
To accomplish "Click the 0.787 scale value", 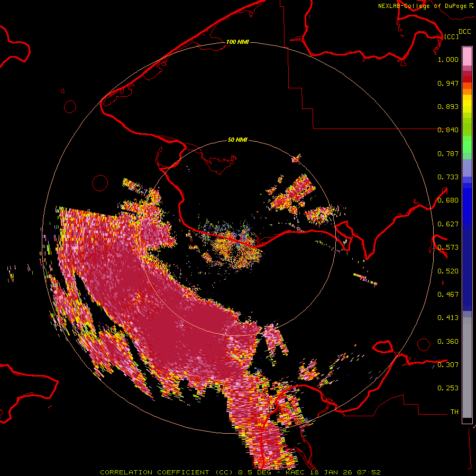I will click(x=448, y=153).
